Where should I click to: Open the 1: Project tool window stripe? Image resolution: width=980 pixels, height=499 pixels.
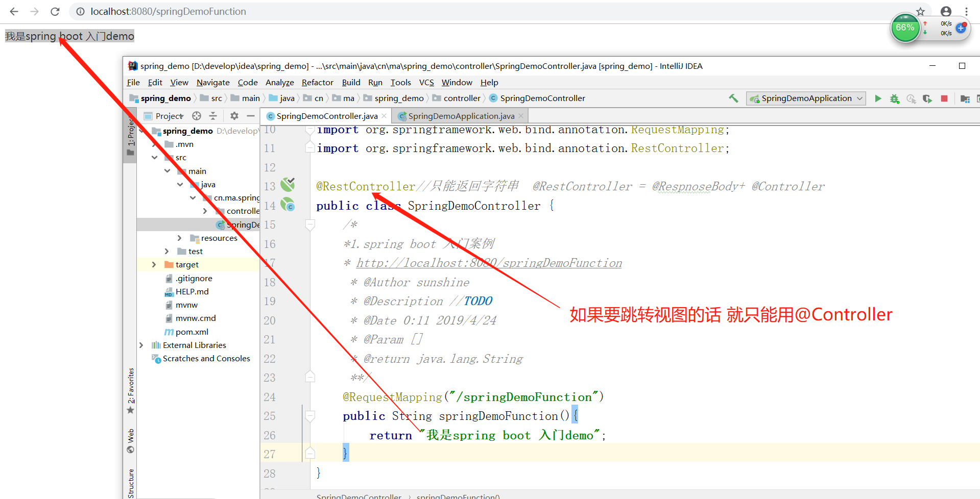[x=131, y=136]
